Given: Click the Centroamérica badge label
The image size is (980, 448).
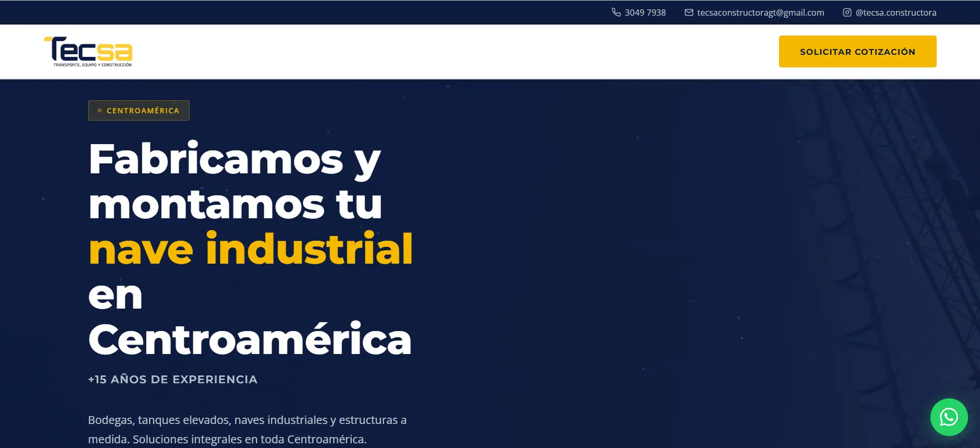Looking at the screenshot, I should pyautogui.click(x=139, y=110).
